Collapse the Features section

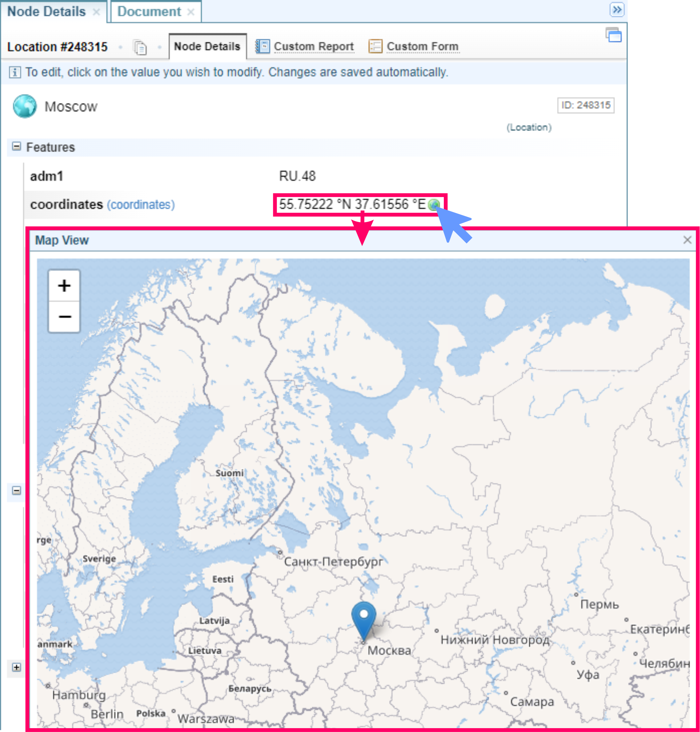click(x=16, y=146)
